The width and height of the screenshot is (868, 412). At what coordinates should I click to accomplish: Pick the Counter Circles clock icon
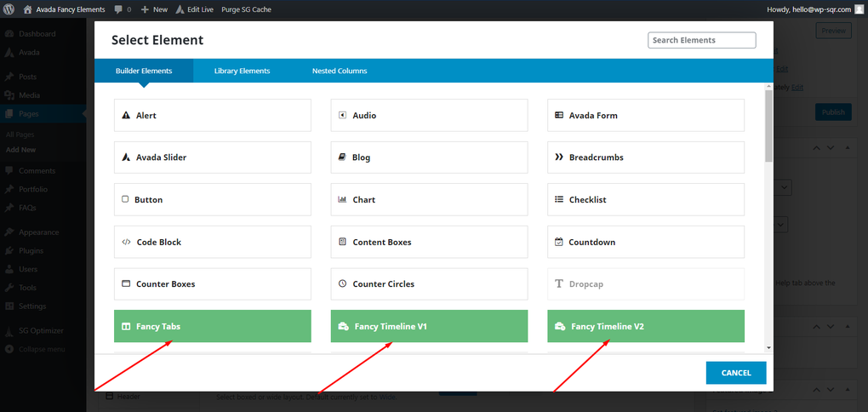342,283
